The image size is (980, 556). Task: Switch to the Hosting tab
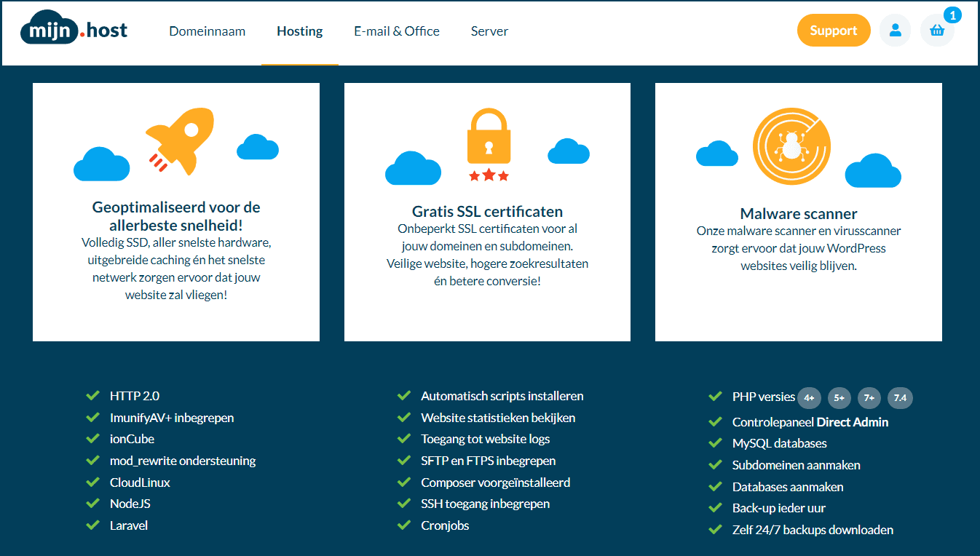click(x=299, y=31)
